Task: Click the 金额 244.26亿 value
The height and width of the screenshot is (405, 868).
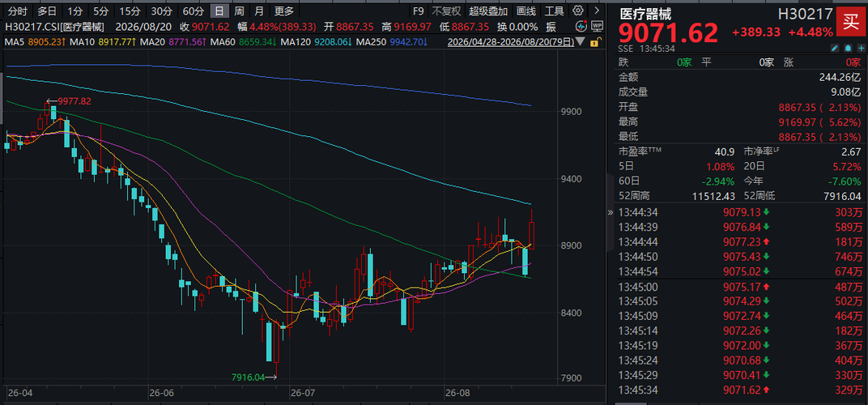Action: point(840,78)
